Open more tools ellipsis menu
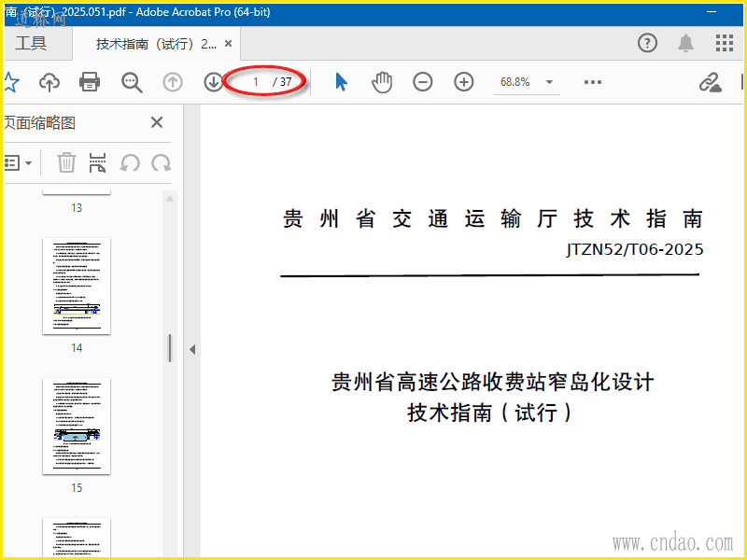The width and height of the screenshot is (747, 560). 593,82
